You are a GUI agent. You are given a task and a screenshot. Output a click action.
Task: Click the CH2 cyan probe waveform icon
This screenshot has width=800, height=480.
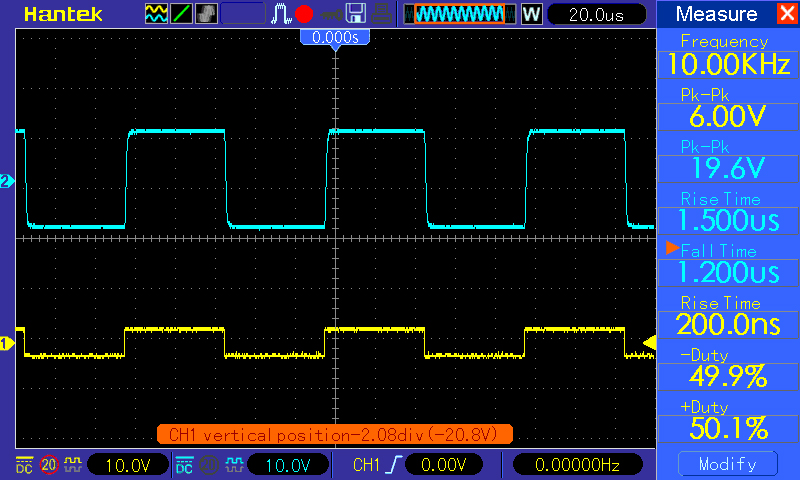pyautogui.click(x=234, y=464)
